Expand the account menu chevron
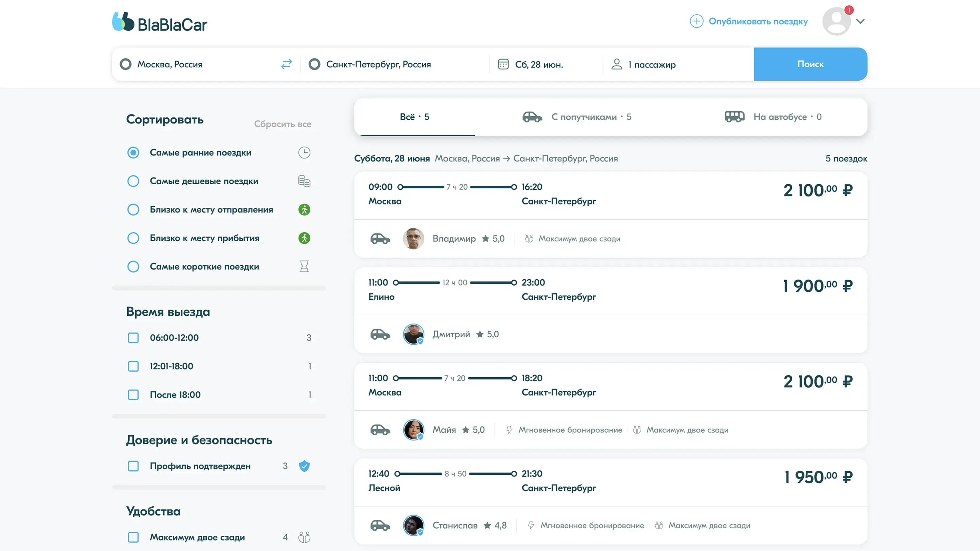 coord(860,21)
